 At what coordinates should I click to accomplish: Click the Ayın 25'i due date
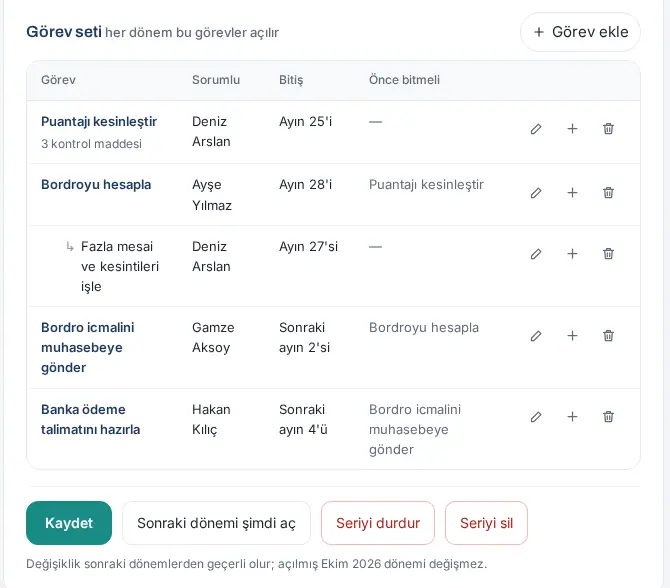pyautogui.click(x=306, y=122)
